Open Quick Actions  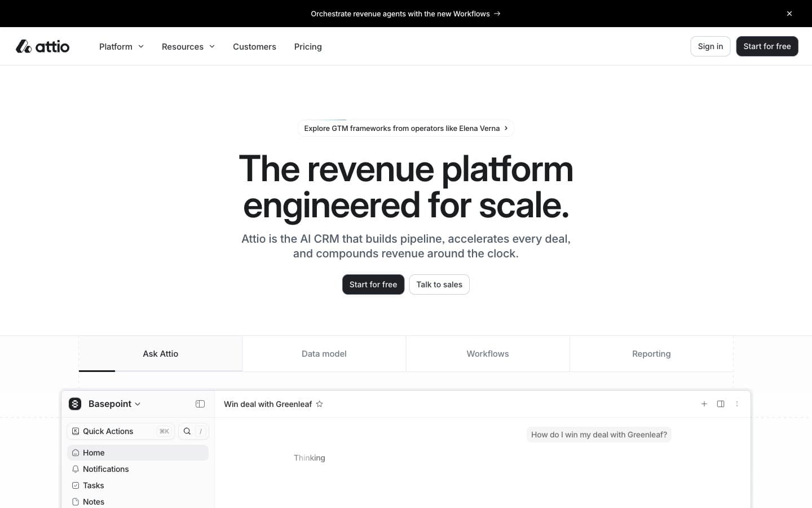(x=121, y=431)
